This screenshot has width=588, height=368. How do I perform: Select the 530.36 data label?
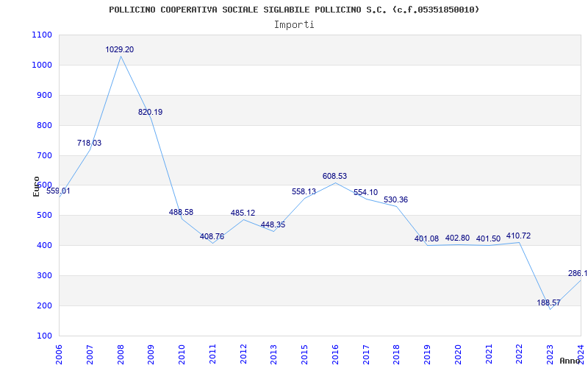(395, 199)
